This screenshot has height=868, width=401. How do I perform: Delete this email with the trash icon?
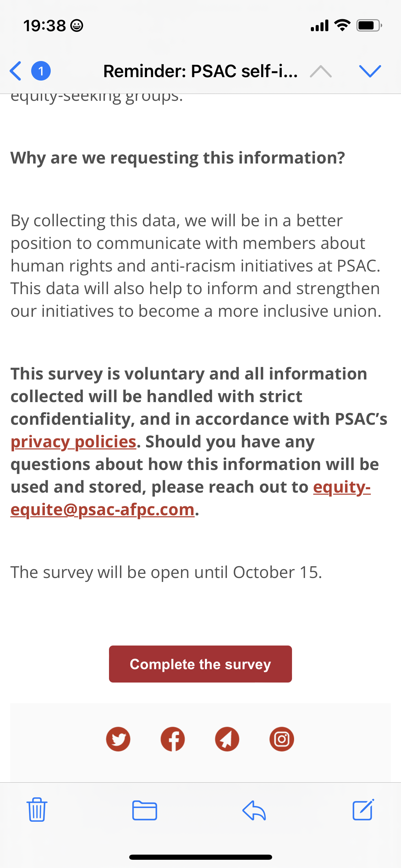point(37,810)
